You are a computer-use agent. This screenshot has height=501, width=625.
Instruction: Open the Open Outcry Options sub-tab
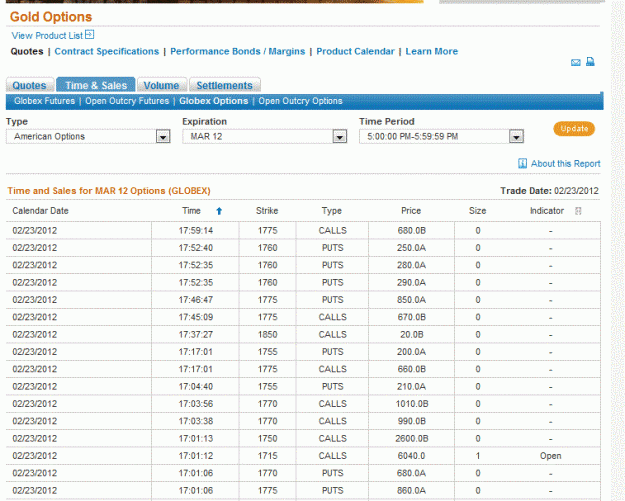tap(300, 101)
